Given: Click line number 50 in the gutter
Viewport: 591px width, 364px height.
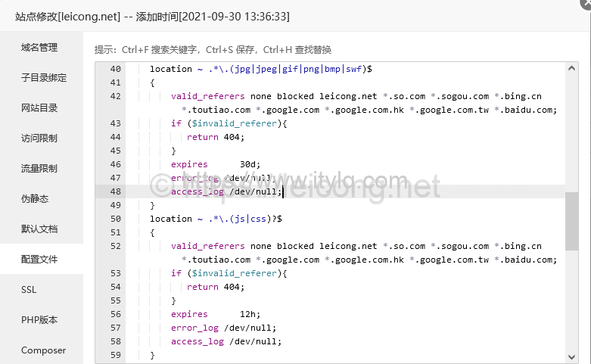Looking at the screenshot, I should click(x=115, y=219).
